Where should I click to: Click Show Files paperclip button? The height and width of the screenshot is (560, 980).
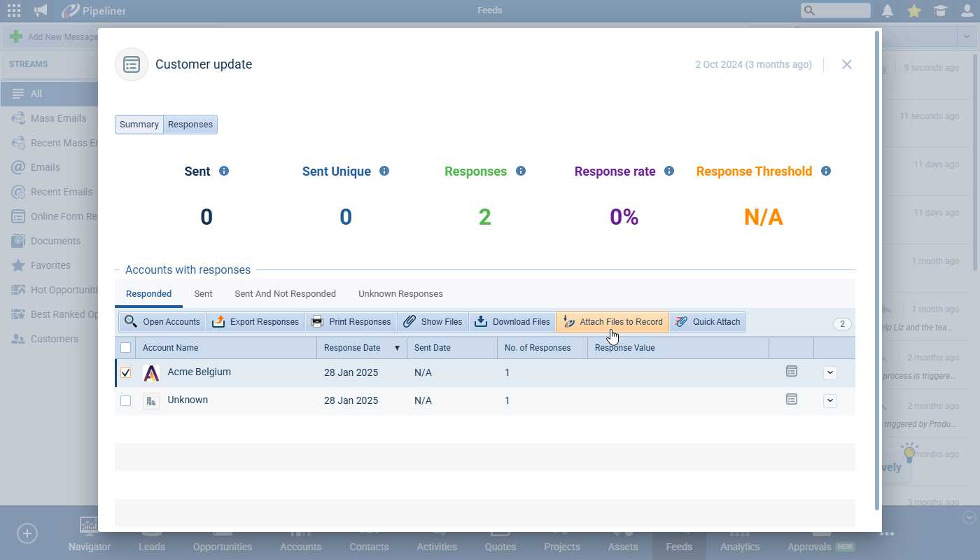(433, 322)
